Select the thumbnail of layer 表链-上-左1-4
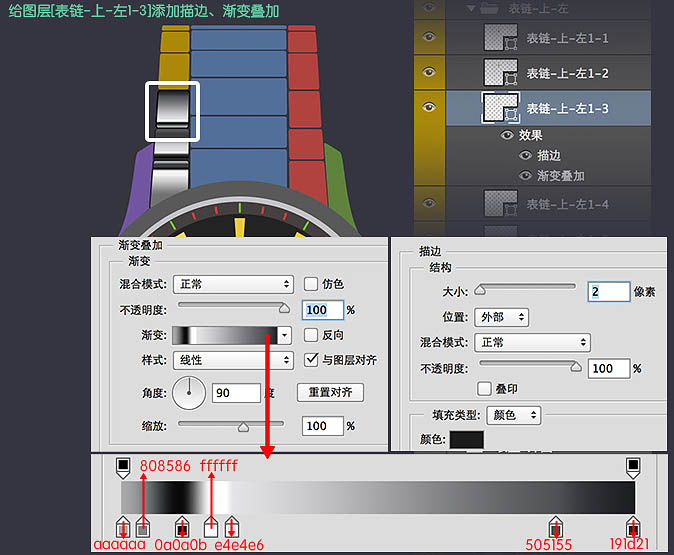This screenshot has width=674, height=555. click(x=500, y=203)
